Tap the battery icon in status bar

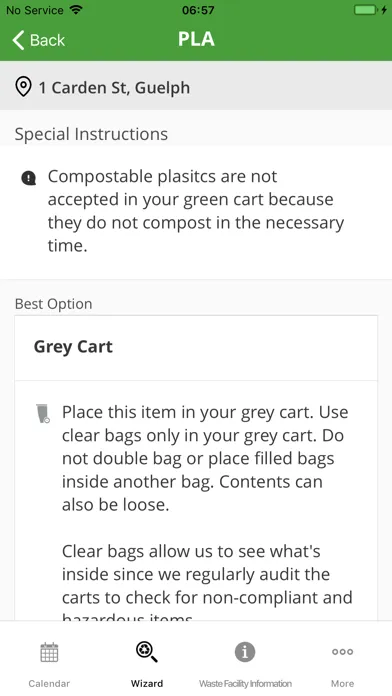coord(365,10)
